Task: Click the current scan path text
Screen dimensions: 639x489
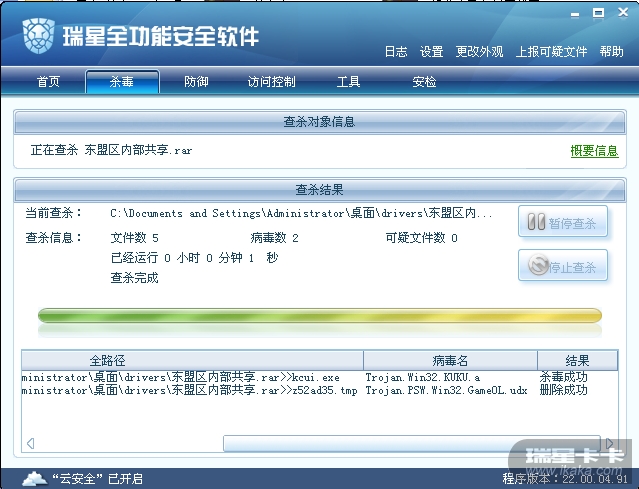Action: point(301,213)
